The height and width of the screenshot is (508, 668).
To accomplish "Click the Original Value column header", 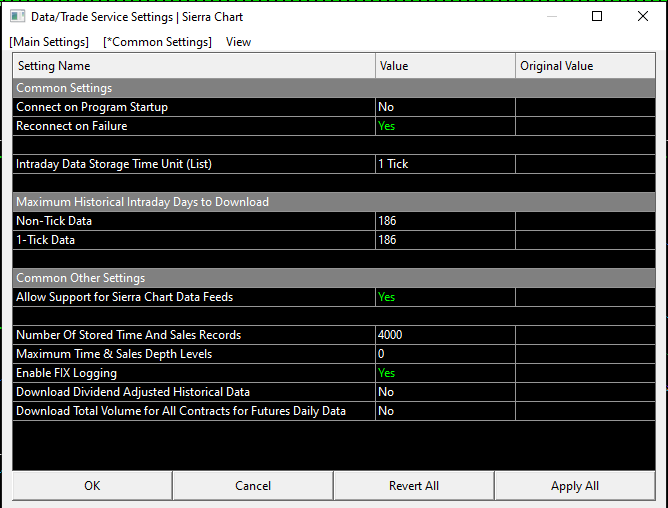I will (x=585, y=66).
